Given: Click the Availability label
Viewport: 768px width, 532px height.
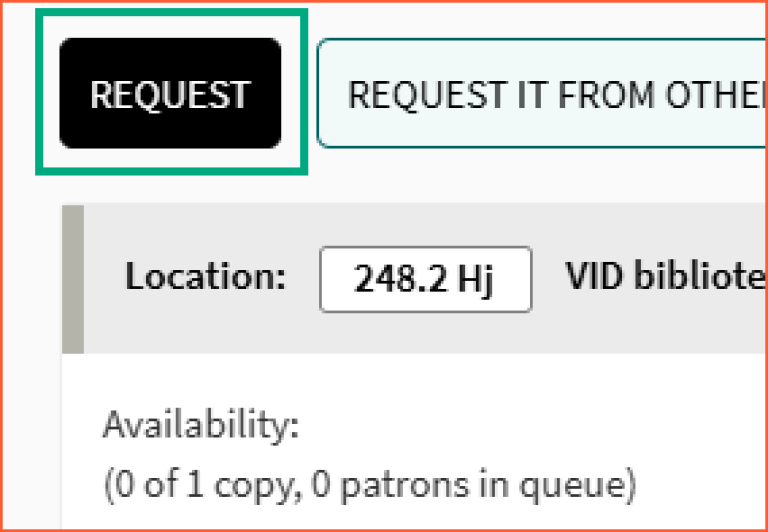Looking at the screenshot, I should [x=201, y=424].
